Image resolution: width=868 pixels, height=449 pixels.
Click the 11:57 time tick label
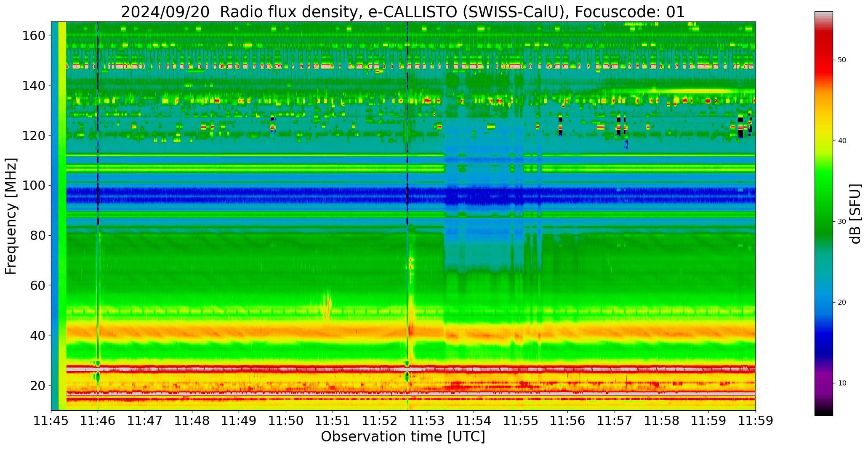pyautogui.click(x=615, y=421)
